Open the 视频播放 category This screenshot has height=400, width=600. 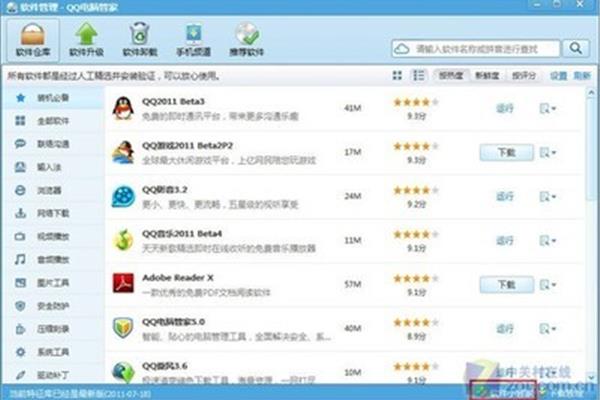click(54, 237)
